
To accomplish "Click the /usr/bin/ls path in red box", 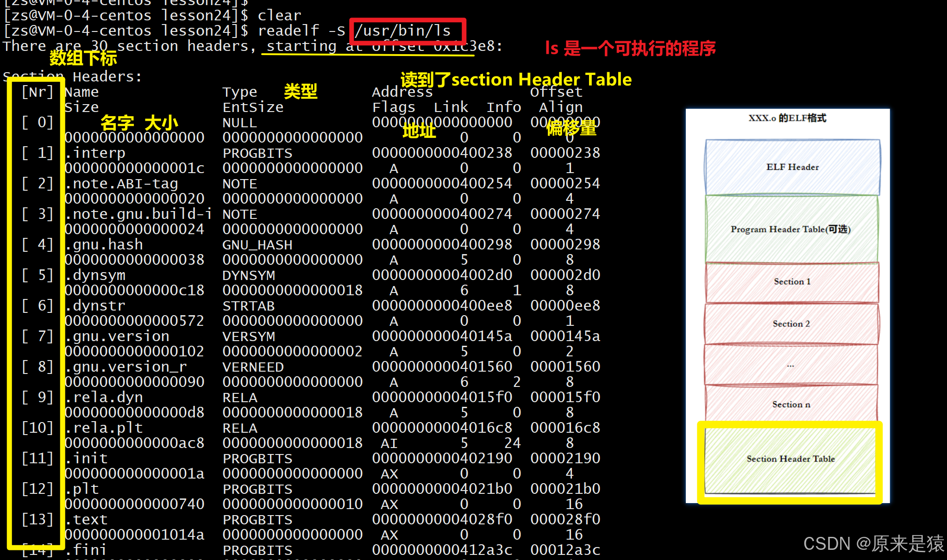I will pos(402,31).
